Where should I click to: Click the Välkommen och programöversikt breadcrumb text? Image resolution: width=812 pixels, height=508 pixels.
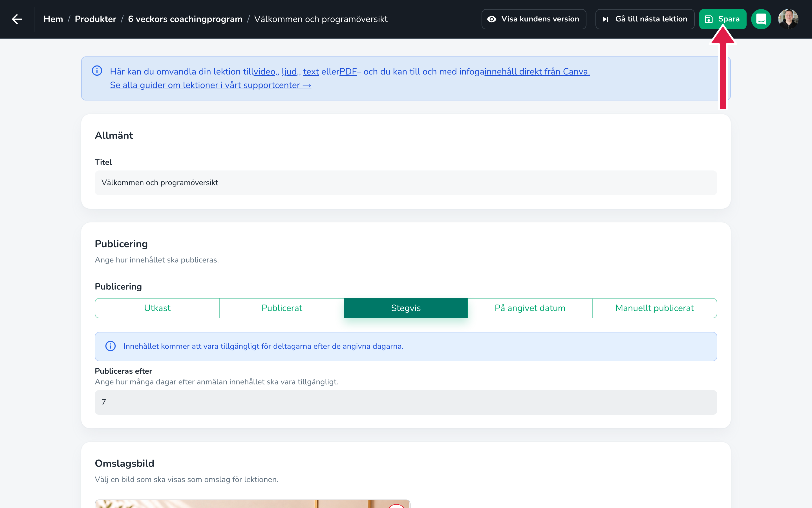(x=321, y=19)
